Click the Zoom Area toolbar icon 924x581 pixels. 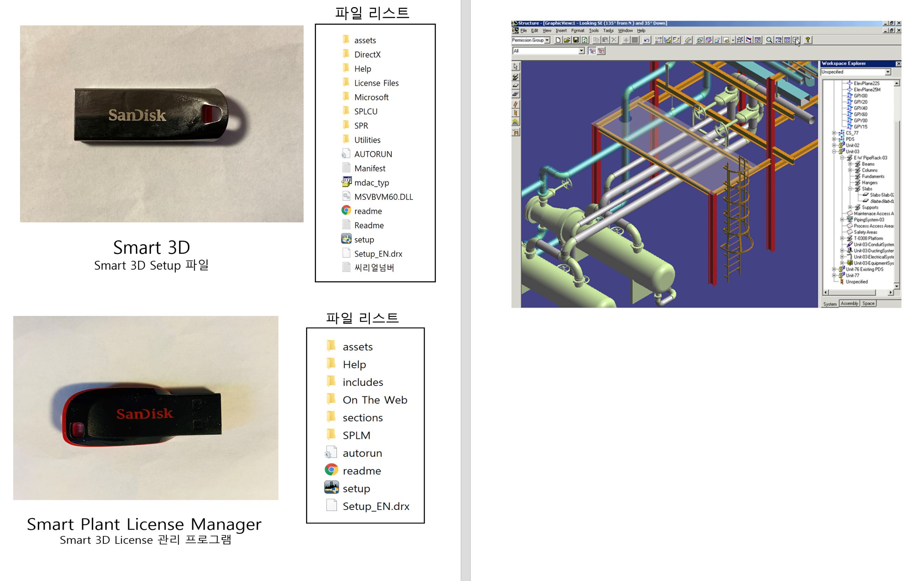click(778, 40)
